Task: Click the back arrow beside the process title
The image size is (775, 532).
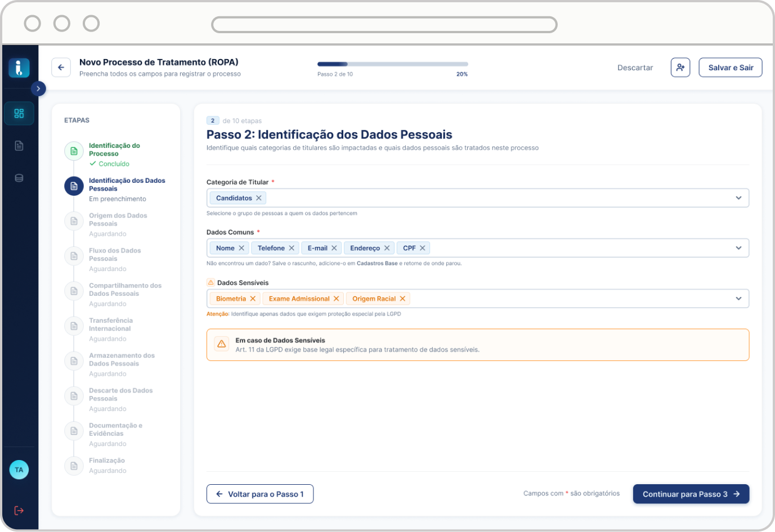Action: coord(61,67)
